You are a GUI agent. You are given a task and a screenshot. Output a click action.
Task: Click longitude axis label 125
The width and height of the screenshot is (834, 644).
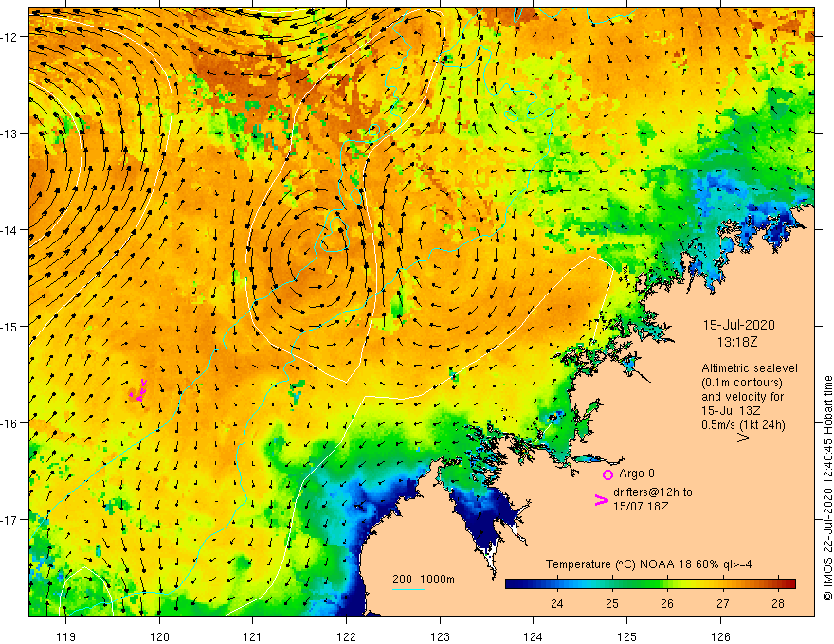(x=627, y=636)
